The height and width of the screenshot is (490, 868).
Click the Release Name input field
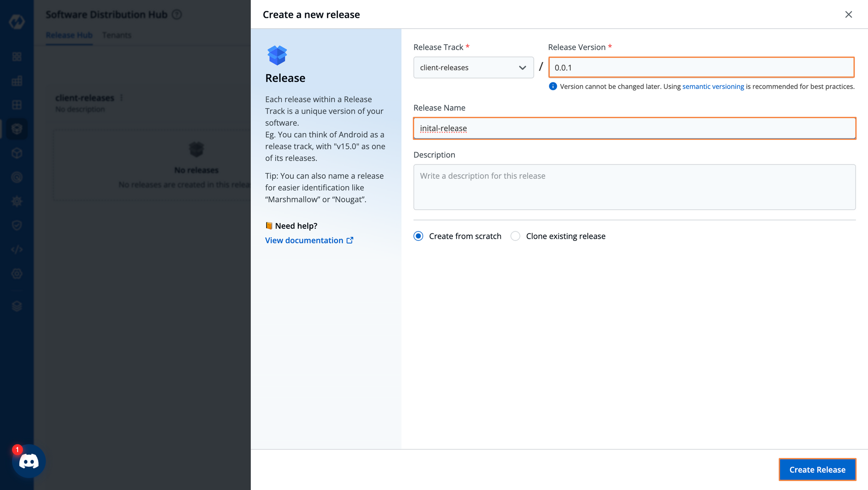tap(635, 128)
